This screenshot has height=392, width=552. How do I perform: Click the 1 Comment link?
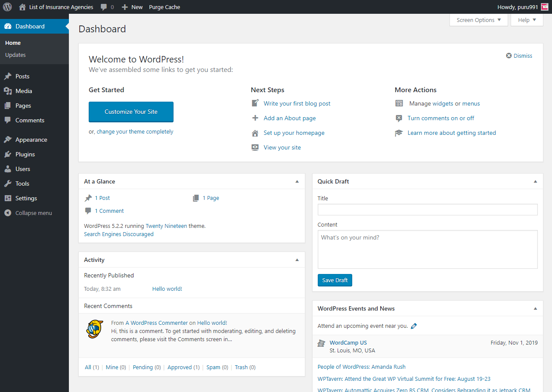point(109,211)
